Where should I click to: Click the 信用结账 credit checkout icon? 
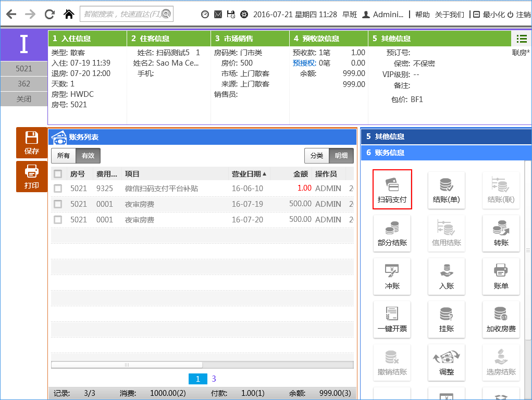[x=447, y=233]
